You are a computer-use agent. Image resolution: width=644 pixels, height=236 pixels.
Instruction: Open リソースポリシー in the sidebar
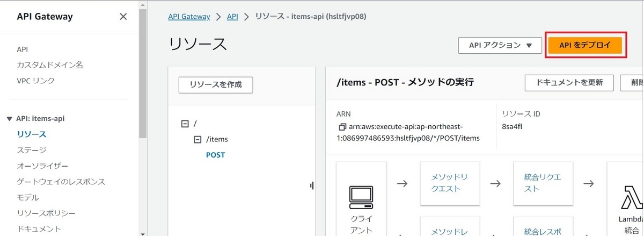46,213
